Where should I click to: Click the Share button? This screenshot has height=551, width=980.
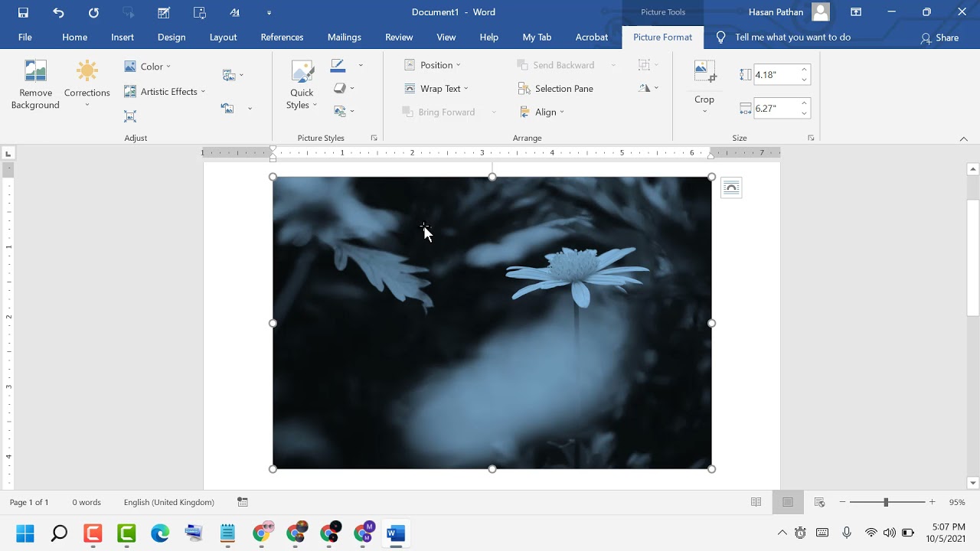(x=939, y=37)
